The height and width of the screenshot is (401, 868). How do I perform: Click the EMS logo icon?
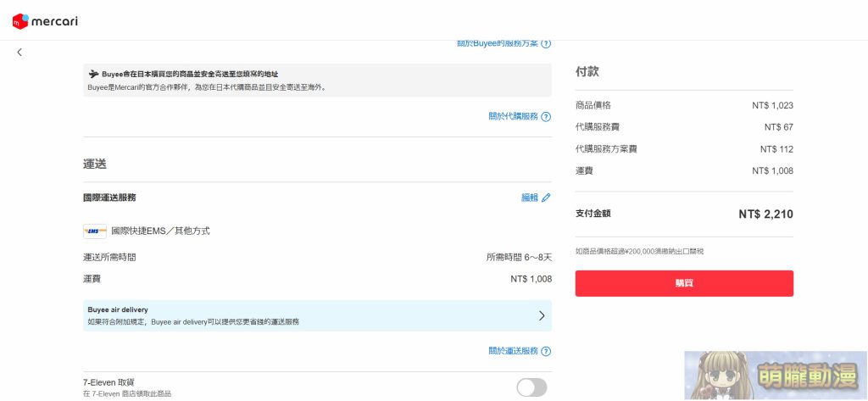click(x=95, y=231)
